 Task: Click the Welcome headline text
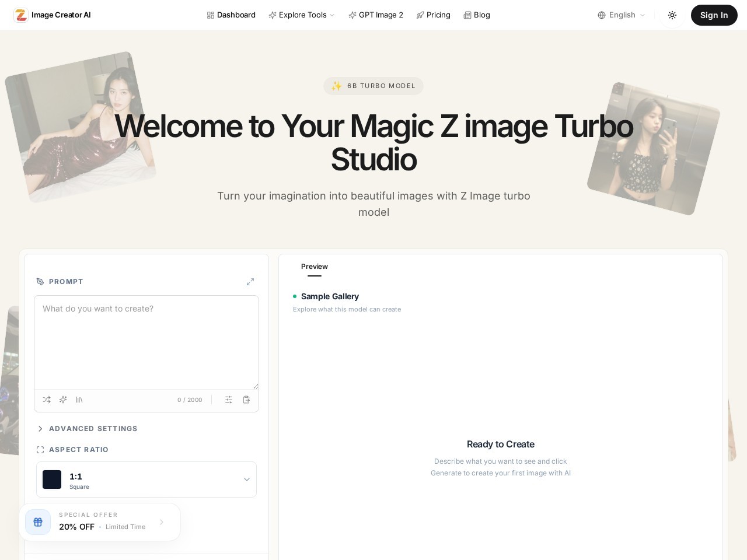tap(373, 143)
